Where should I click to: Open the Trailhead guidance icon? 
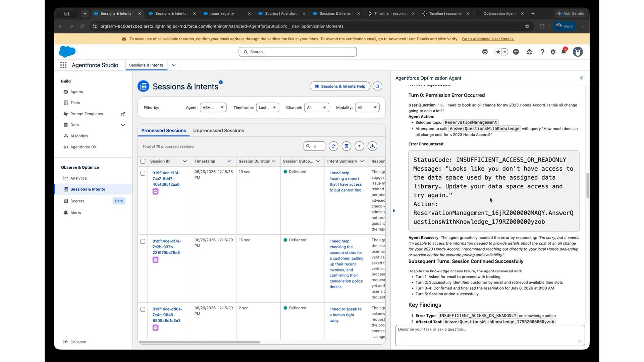click(529, 52)
